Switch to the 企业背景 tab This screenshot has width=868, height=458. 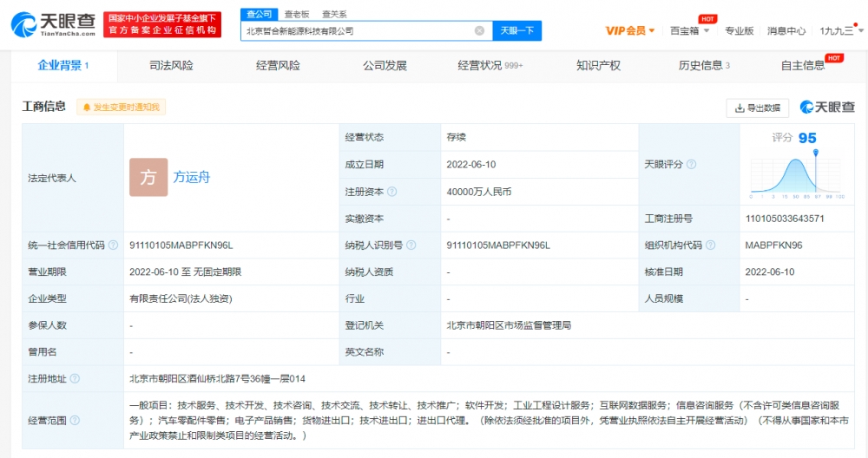click(63, 66)
